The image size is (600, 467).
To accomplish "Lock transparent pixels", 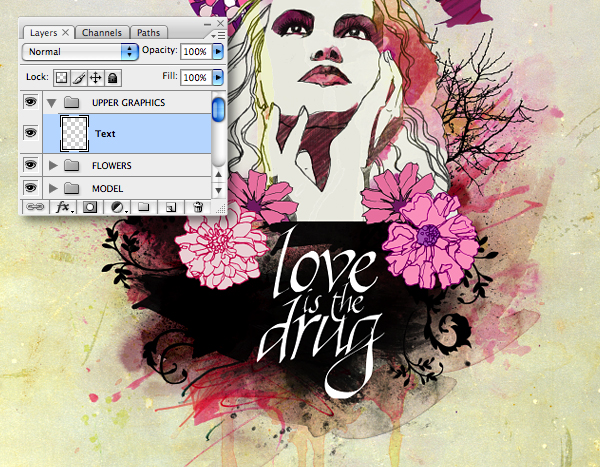I will [62, 78].
